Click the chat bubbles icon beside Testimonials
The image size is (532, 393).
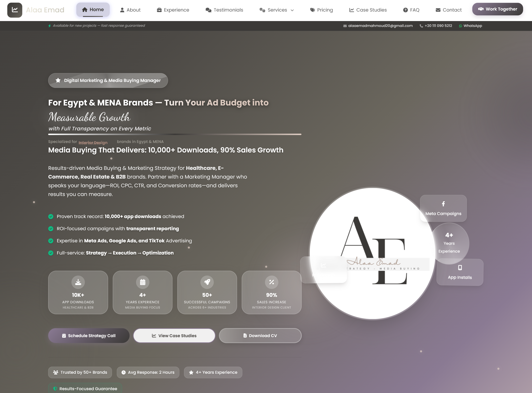tap(209, 10)
